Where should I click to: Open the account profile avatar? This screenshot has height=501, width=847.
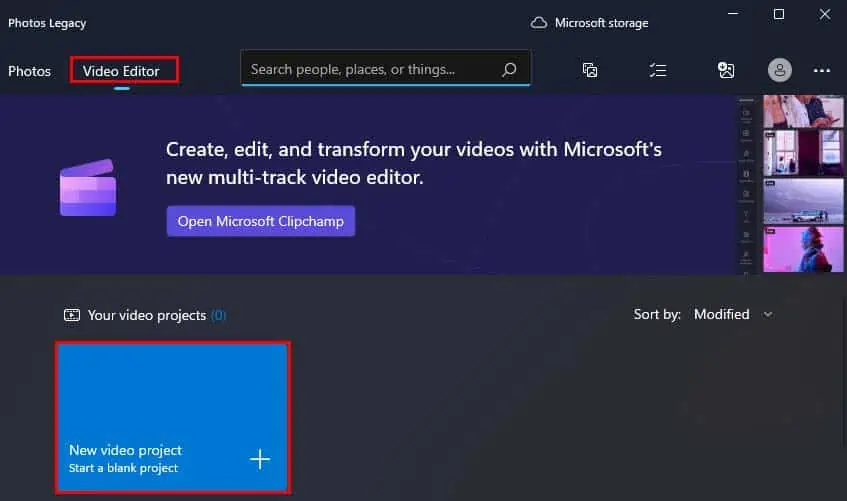click(x=779, y=70)
